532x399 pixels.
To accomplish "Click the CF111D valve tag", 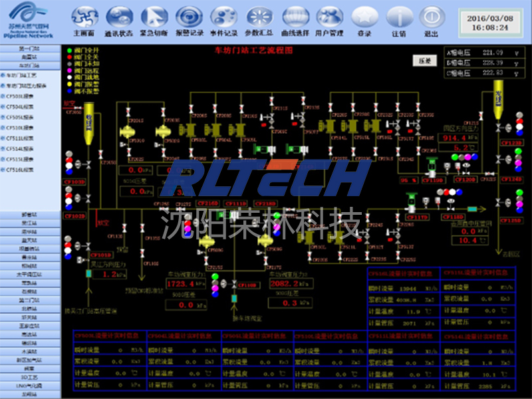I will pos(236,203).
